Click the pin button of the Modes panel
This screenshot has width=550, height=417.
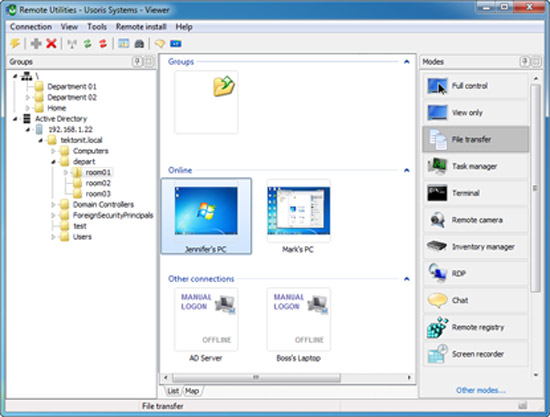pyautogui.click(x=524, y=62)
